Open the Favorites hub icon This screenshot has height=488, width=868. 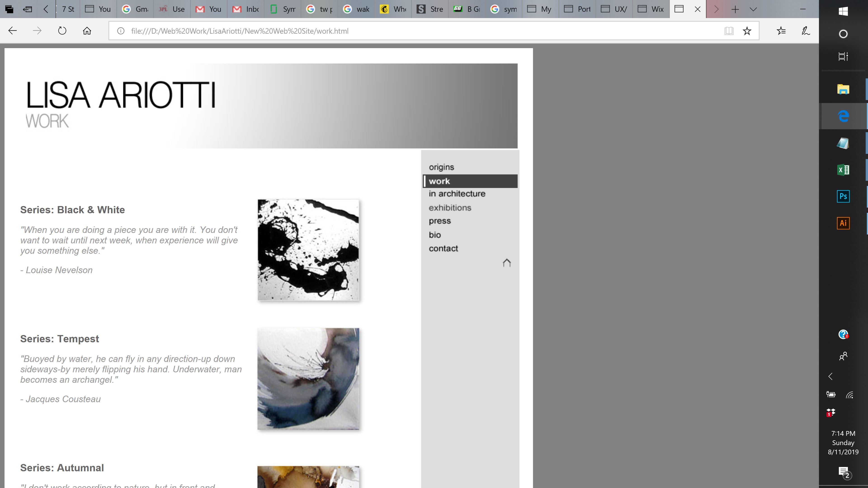(781, 31)
